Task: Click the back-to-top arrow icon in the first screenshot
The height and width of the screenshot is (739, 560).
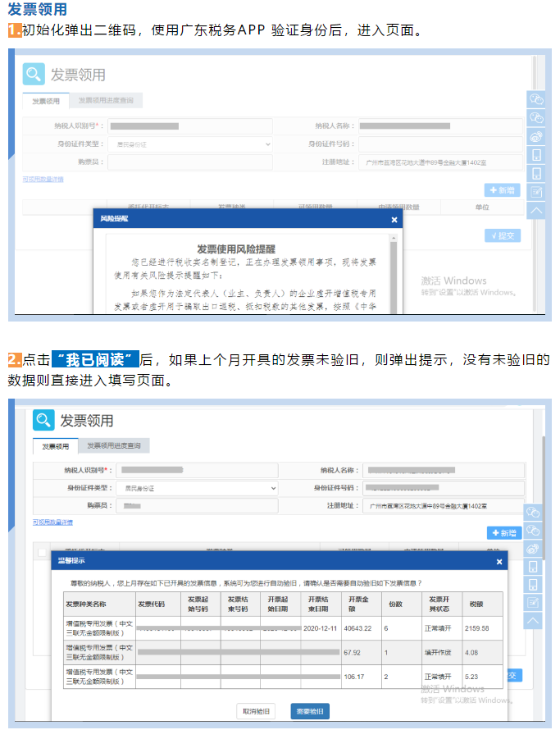Action: (x=537, y=210)
